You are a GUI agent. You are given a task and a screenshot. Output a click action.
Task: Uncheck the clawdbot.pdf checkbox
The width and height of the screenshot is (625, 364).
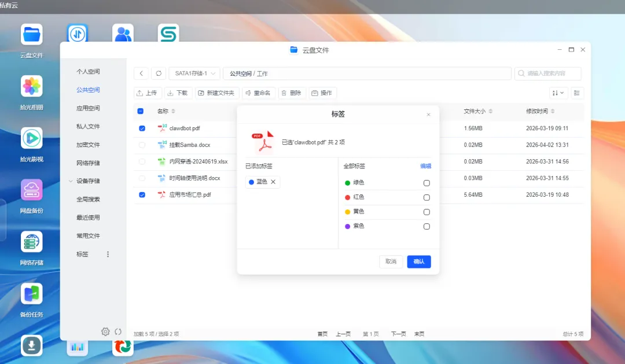click(142, 128)
